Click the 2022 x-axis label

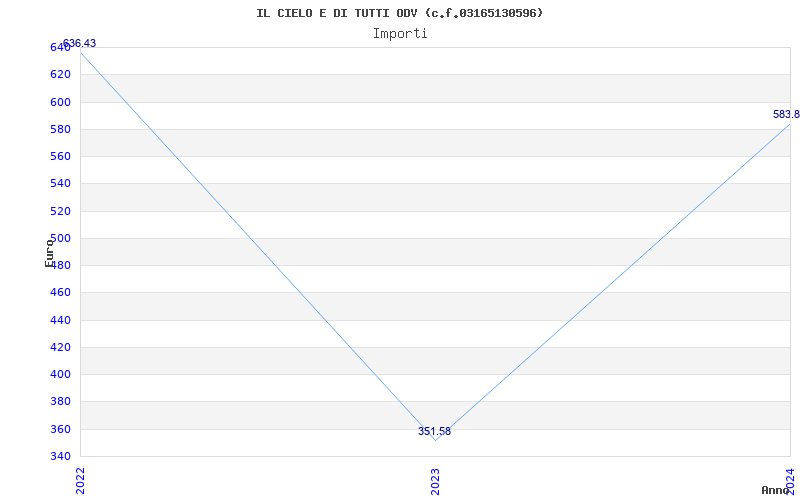coord(80,481)
